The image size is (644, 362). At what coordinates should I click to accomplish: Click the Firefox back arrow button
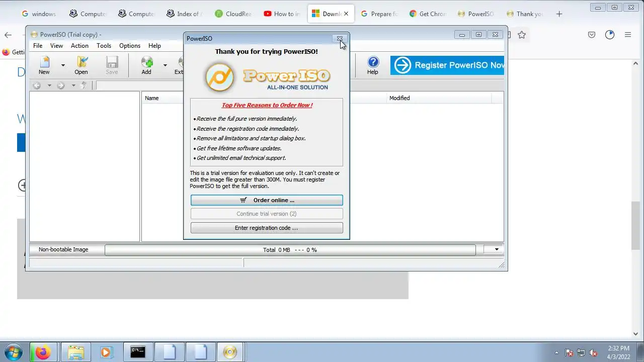coord(8,35)
